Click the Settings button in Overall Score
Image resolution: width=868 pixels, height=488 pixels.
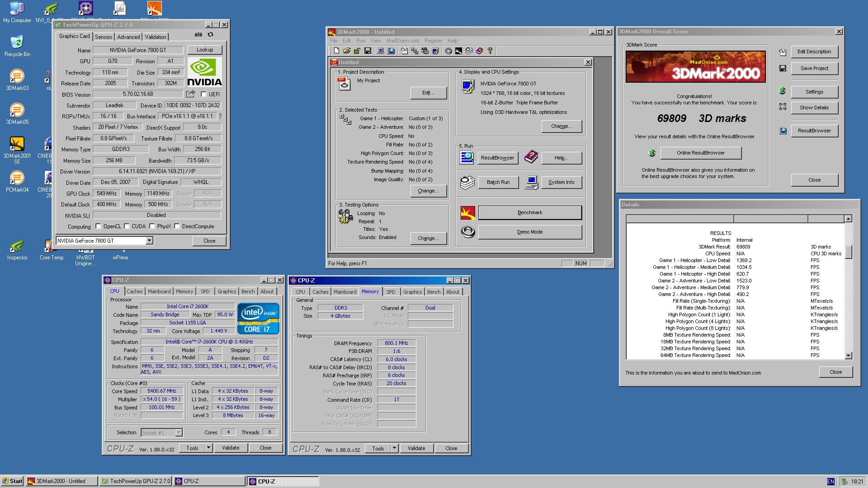(814, 92)
